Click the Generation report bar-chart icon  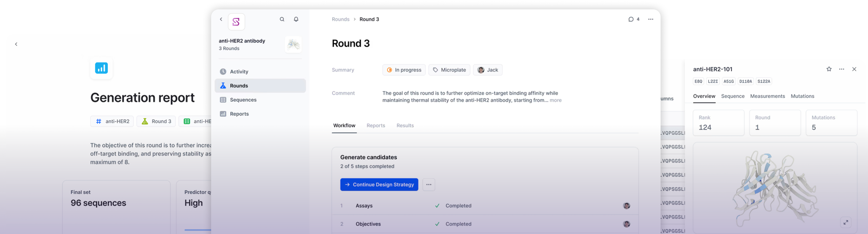pos(101,68)
